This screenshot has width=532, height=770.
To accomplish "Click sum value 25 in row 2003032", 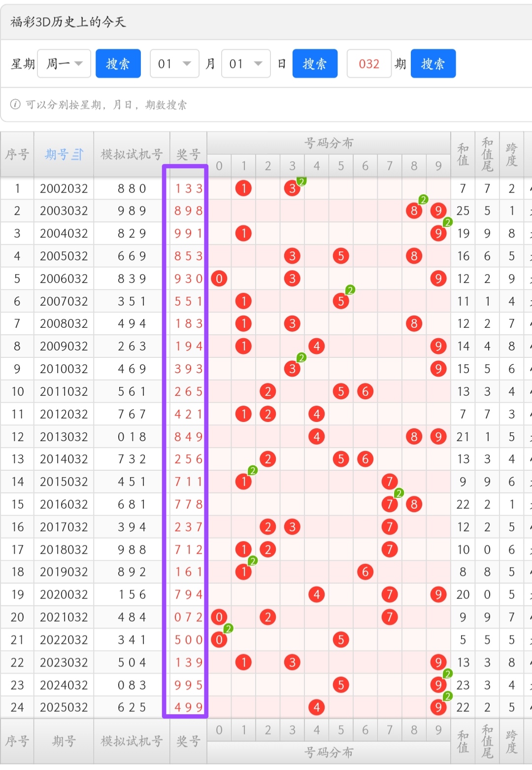I will click(x=463, y=211).
